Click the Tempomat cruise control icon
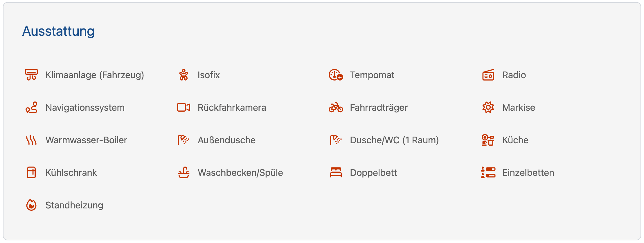 tap(336, 75)
